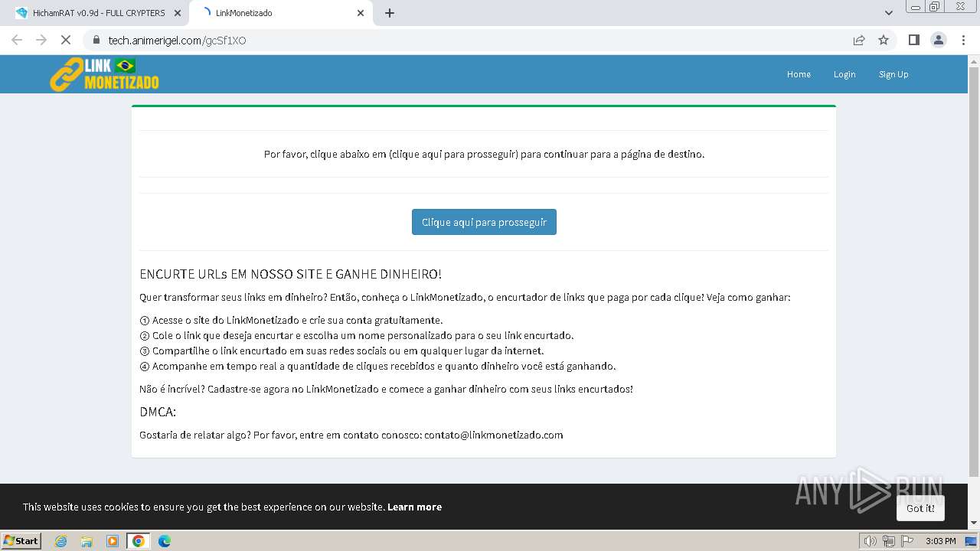Close the HichamRAT tab

178,13
